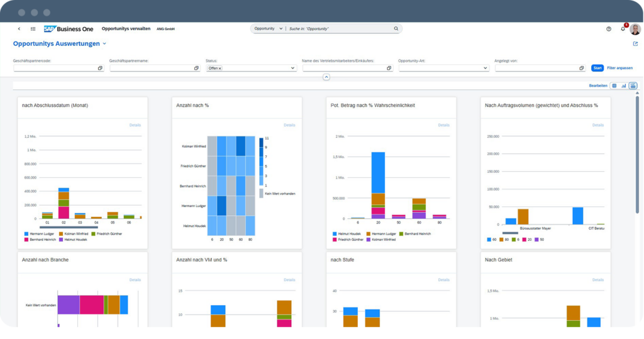Viewport: 644px width, 339px height.
Task: Click the Start button
Action: 597,68
